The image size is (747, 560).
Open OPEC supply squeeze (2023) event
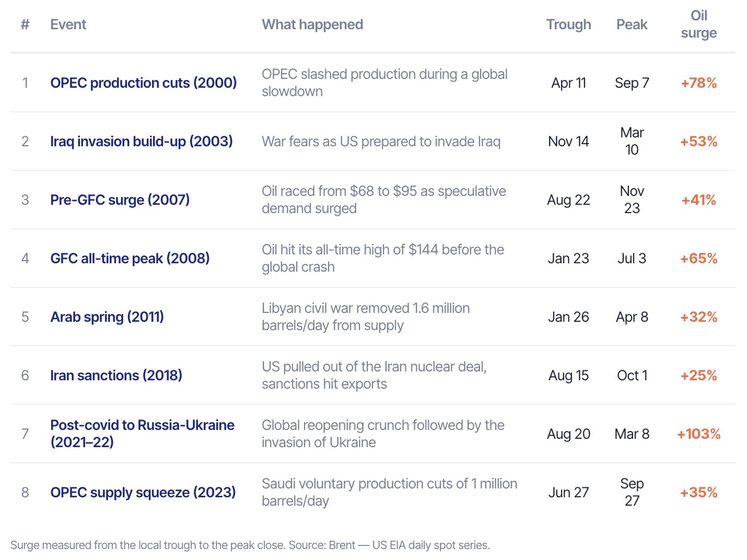[x=143, y=492]
